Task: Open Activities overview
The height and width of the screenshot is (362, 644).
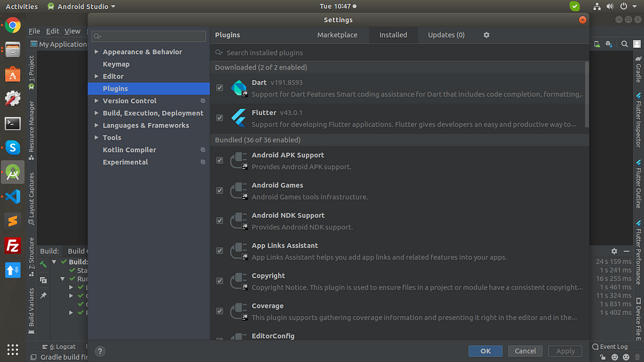Action: (22, 6)
